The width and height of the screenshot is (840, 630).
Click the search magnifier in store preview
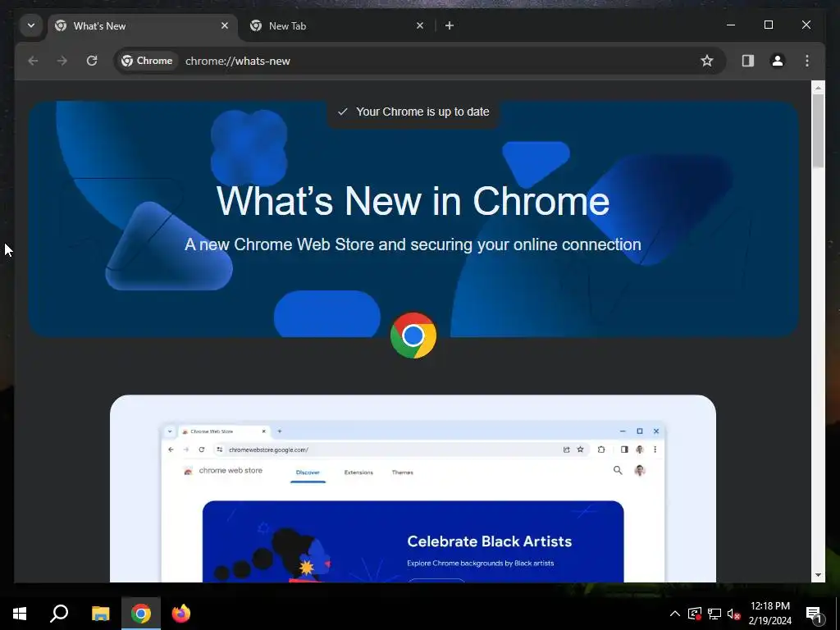(x=618, y=470)
